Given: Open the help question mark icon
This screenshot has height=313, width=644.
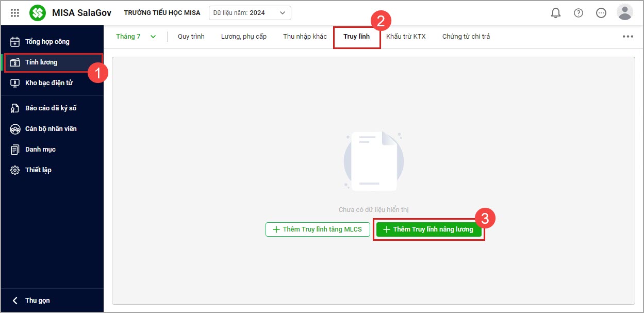Looking at the screenshot, I should (579, 13).
